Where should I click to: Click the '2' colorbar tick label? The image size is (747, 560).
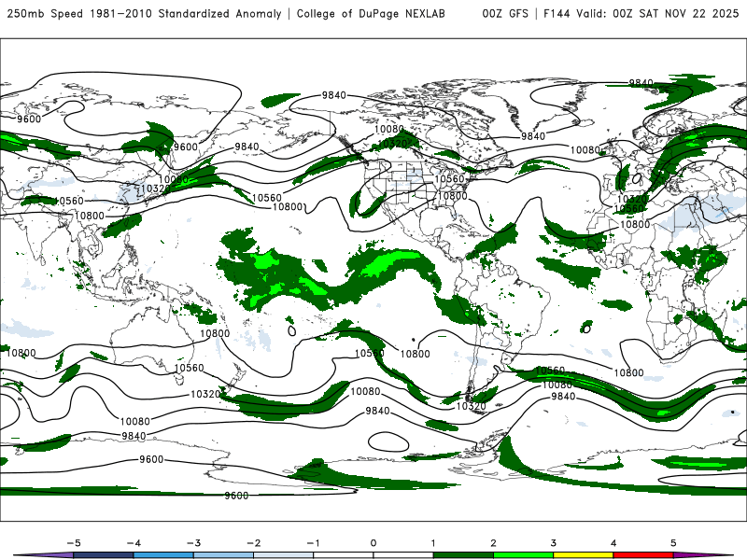pos(493,543)
